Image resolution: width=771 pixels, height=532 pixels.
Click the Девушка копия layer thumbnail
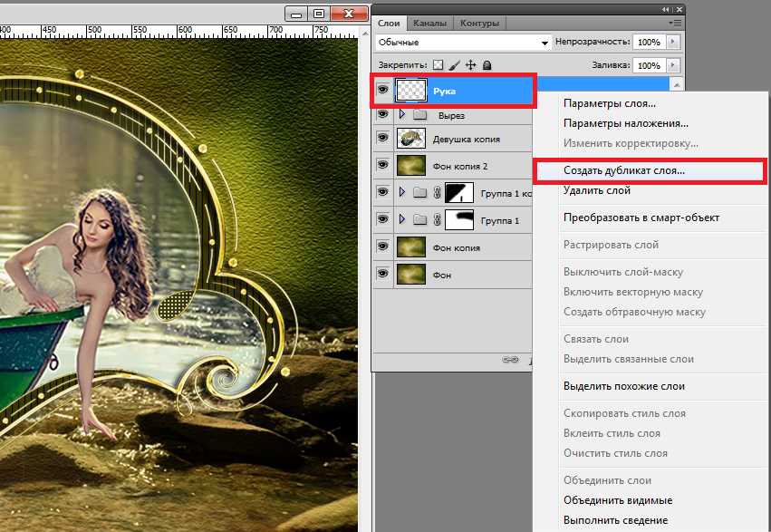[x=411, y=139]
